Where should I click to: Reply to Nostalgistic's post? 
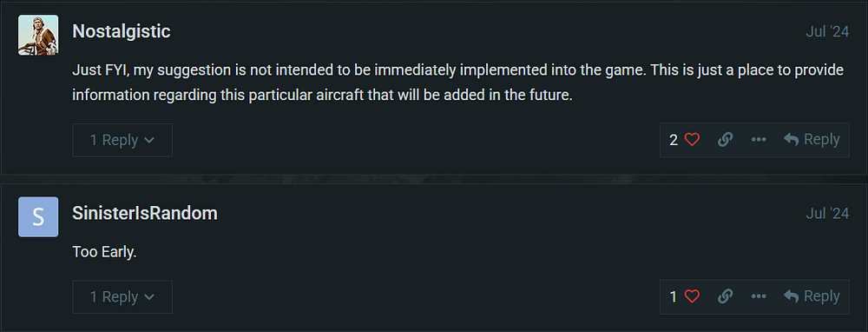click(x=812, y=140)
